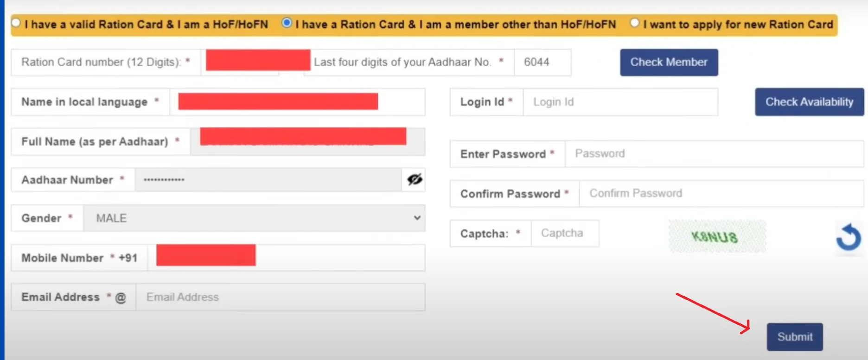This screenshot has height=360, width=868.
Task: Click the Check Availability button
Action: click(809, 102)
